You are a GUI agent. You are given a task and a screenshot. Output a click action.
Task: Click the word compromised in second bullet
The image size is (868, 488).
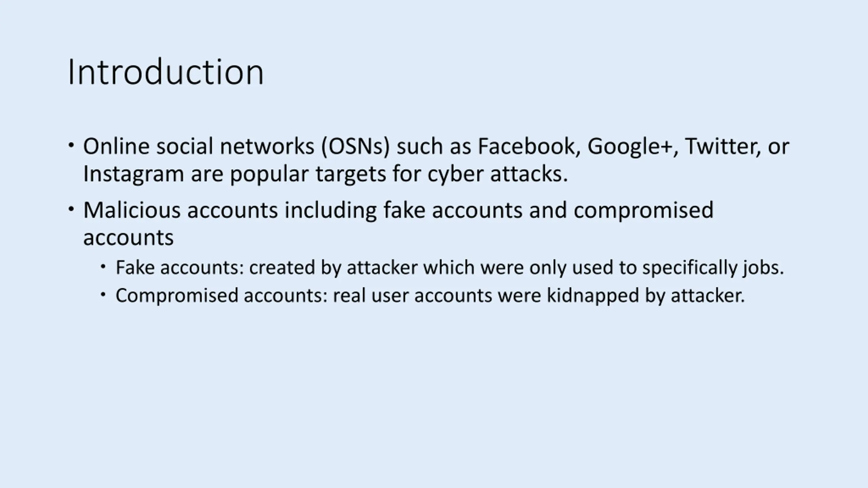point(644,211)
